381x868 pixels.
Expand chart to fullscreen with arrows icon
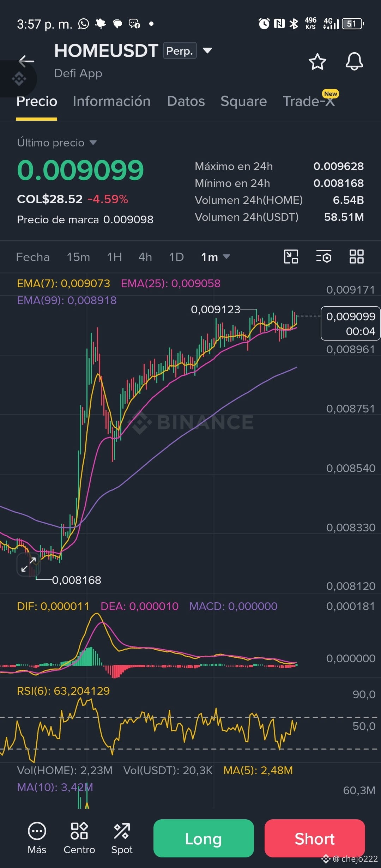(x=29, y=565)
